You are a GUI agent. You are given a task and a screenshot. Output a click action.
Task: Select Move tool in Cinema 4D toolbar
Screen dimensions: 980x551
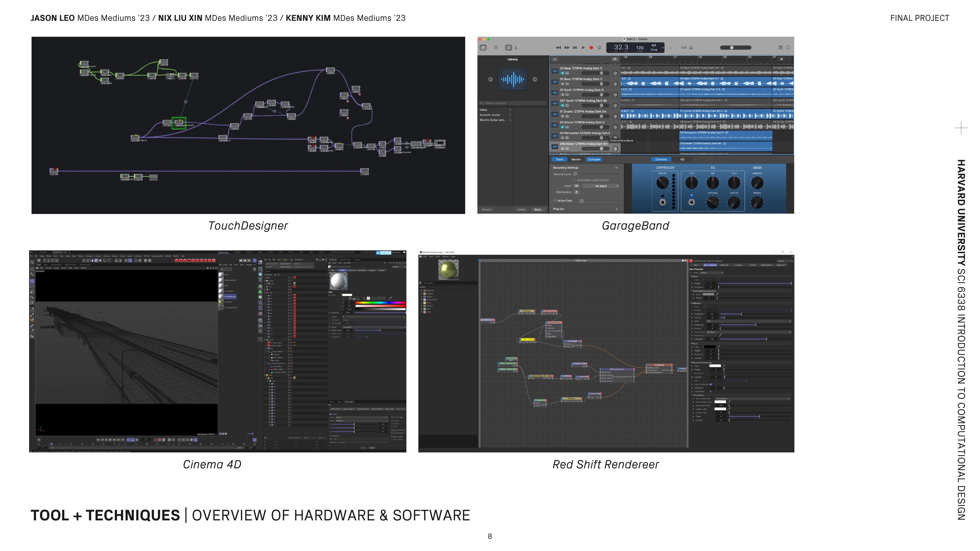32,281
